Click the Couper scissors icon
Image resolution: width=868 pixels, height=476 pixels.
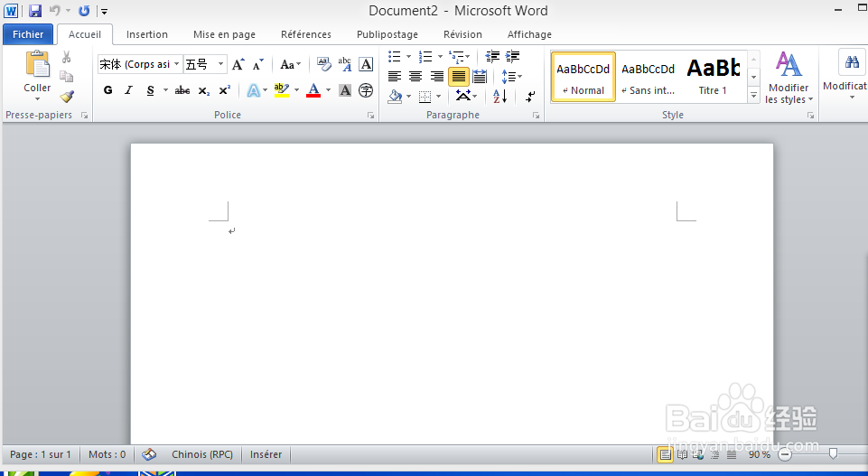pyautogui.click(x=67, y=57)
